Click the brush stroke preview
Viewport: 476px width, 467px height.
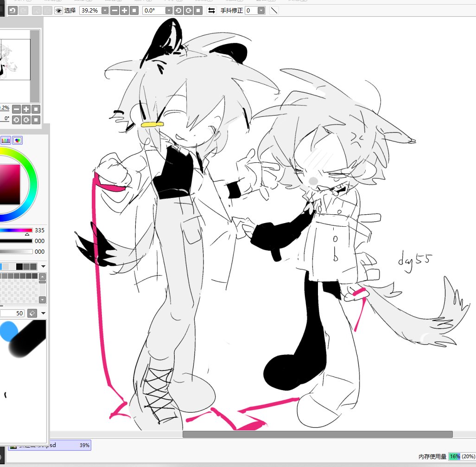(x=23, y=339)
